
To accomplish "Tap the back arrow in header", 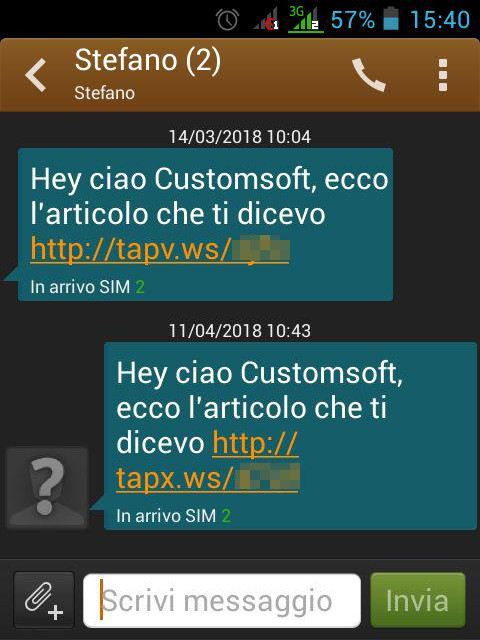I will (x=36, y=75).
